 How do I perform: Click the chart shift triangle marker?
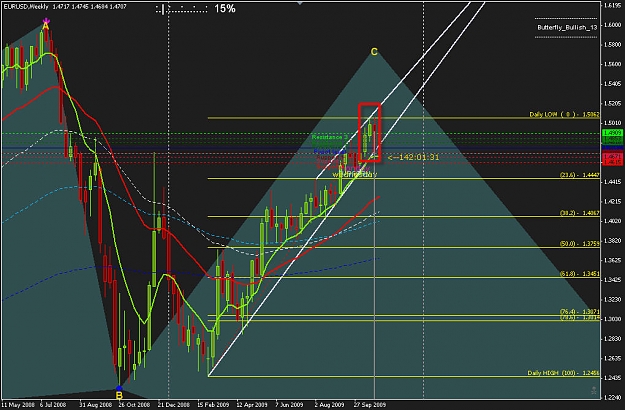pyautogui.click(x=300, y=2)
